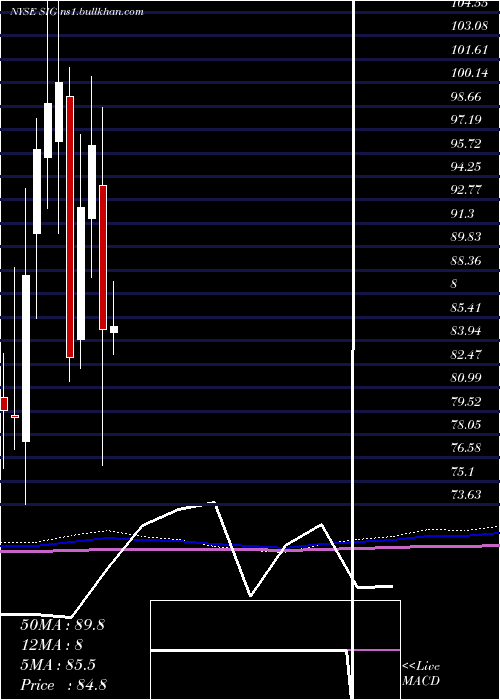Image resolution: width=500 pixels, height=700 pixels.
Task: Click the Price : 84.8 readout
Action: tap(63, 685)
